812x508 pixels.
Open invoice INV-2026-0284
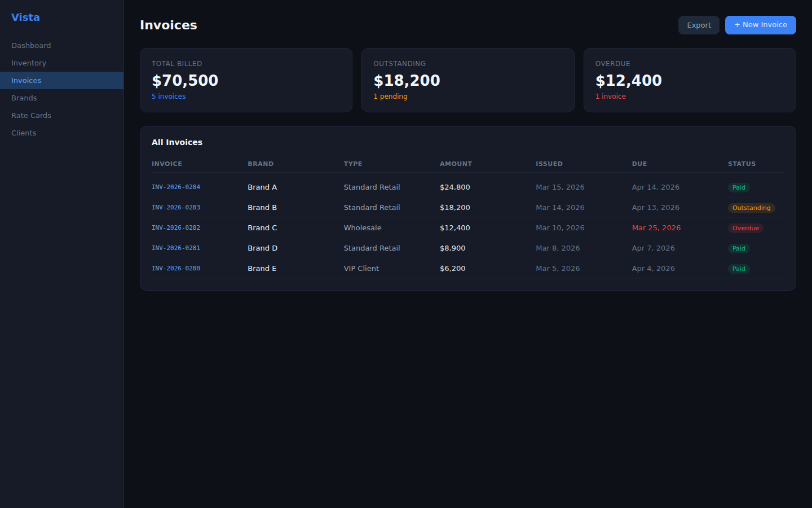click(176, 187)
